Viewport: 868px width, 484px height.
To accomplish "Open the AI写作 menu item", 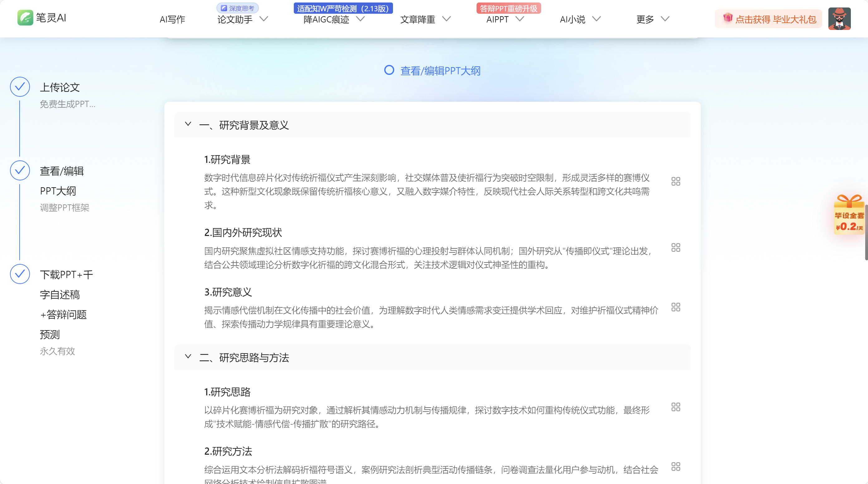I will point(172,20).
